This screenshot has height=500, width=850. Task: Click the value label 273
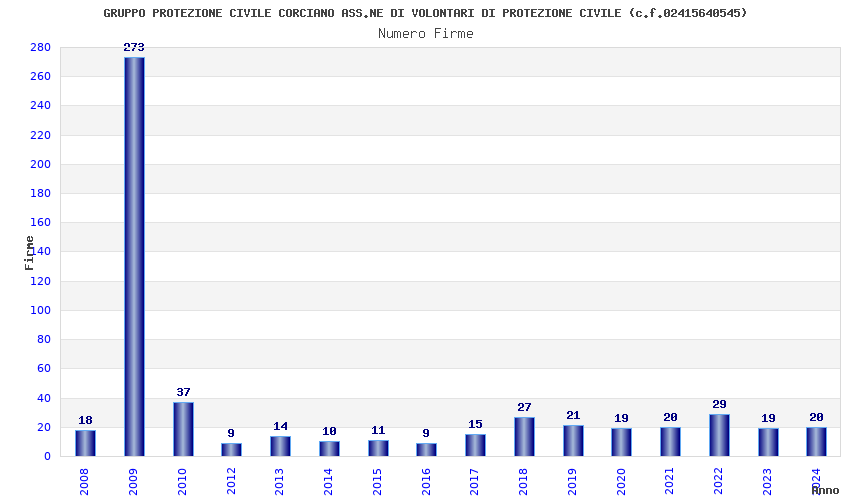tap(134, 47)
